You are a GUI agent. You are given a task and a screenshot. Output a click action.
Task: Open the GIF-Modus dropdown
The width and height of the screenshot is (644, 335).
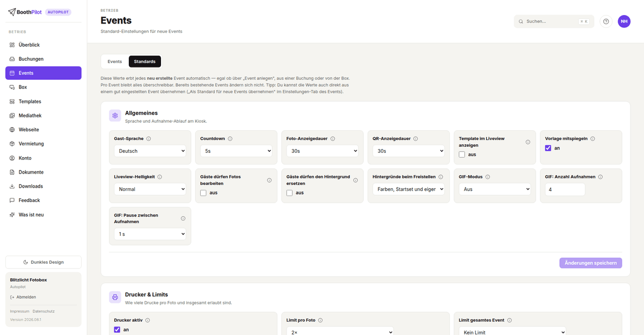point(495,189)
